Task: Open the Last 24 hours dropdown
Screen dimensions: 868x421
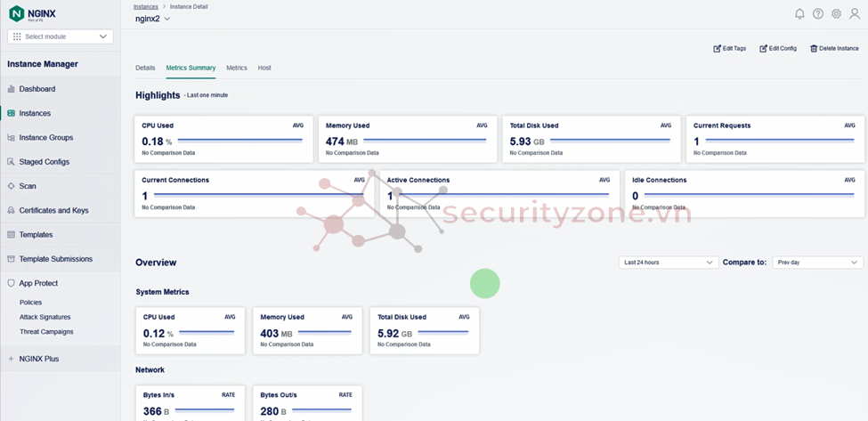Action: [x=668, y=263]
